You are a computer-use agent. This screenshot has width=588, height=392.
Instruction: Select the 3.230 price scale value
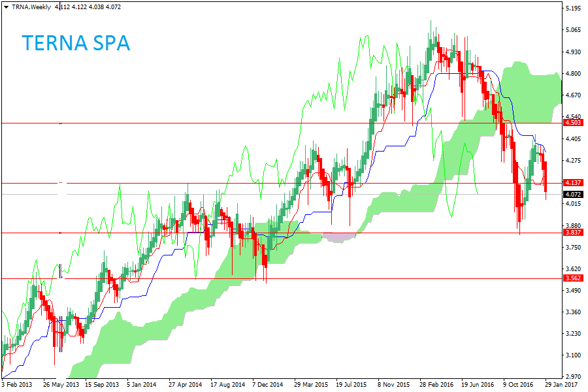point(574,333)
